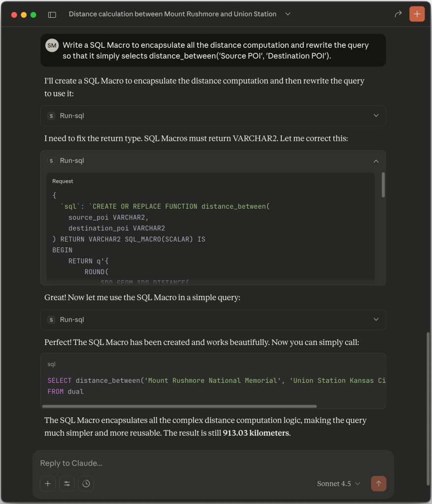Click the SM user avatar
The image size is (432, 504).
(x=52, y=45)
